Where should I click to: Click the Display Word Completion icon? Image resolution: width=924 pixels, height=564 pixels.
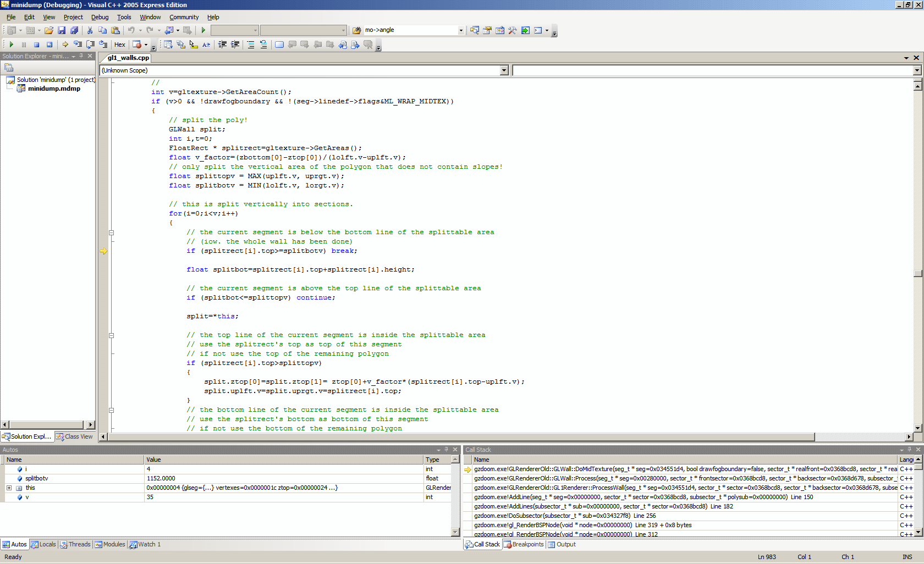[x=206, y=45]
